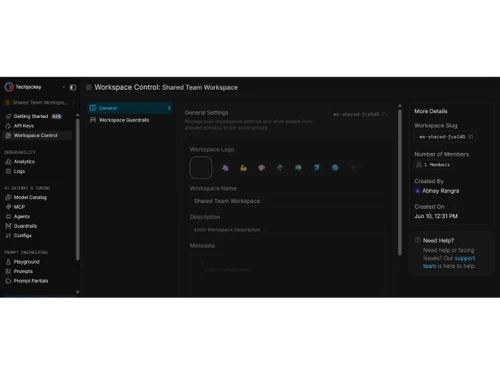Click the Prompt Partials icon

point(8,281)
